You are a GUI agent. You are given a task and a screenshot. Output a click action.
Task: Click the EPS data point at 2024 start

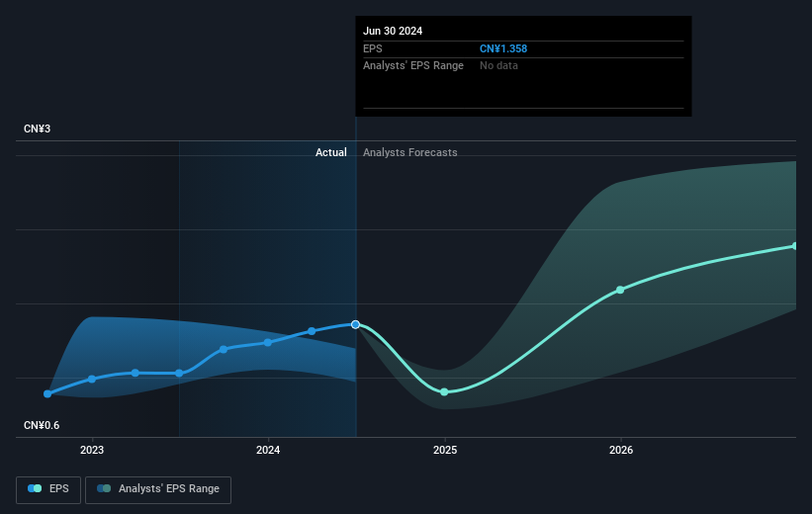(x=268, y=343)
